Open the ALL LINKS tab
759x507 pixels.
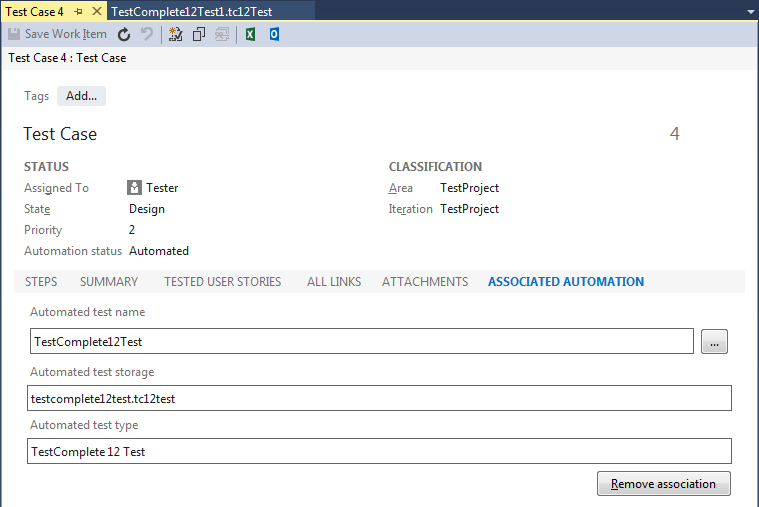tap(334, 282)
